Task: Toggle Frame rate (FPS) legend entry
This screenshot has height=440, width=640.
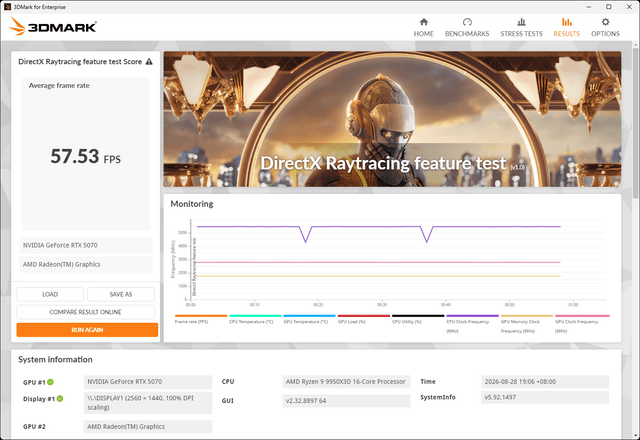Action: (201, 321)
